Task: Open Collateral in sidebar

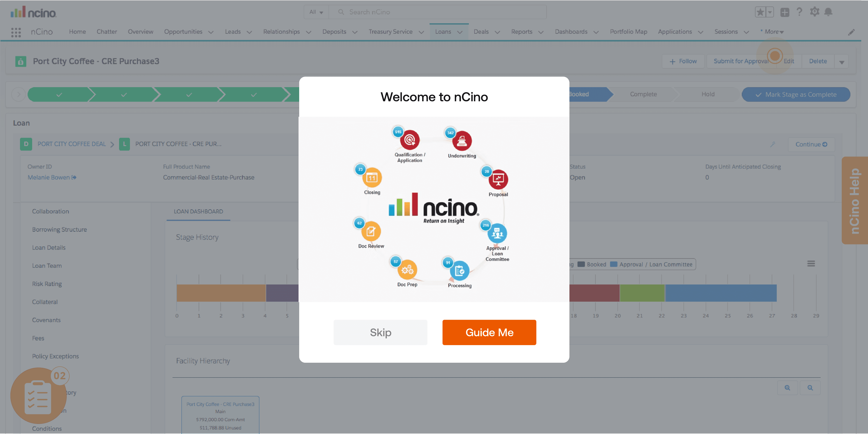Action: pyautogui.click(x=45, y=302)
